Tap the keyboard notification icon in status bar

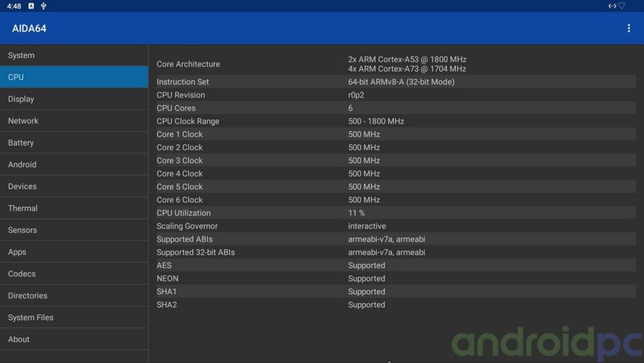pos(31,5)
